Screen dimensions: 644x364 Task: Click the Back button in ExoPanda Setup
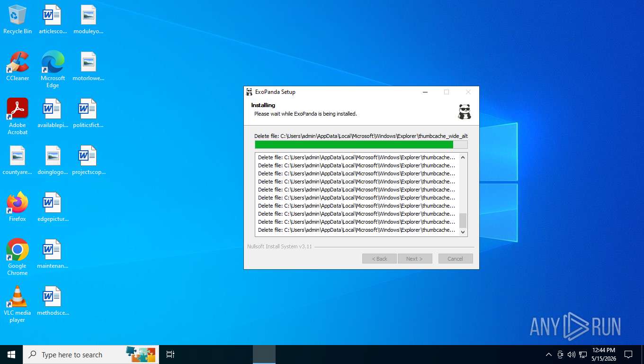tap(379, 259)
